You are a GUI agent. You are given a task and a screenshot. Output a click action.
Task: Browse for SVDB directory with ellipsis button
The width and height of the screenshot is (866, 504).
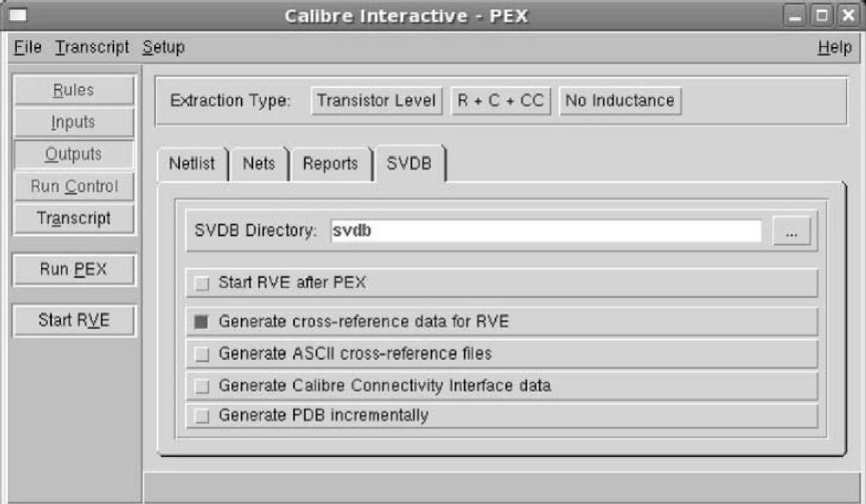pyautogui.click(x=791, y=230)
